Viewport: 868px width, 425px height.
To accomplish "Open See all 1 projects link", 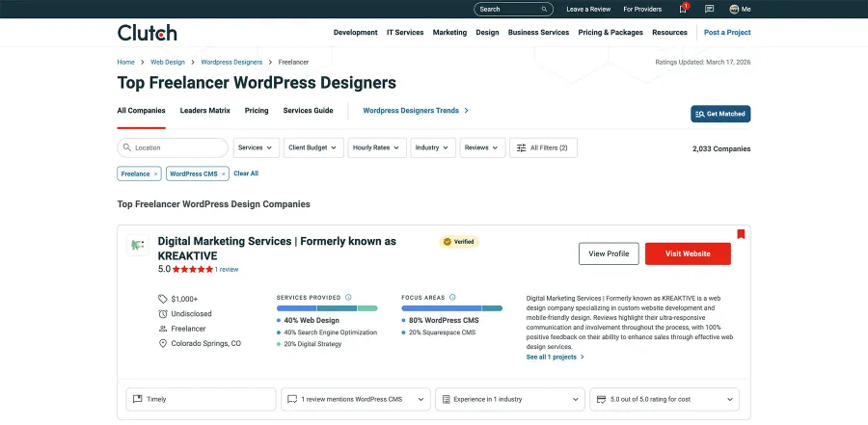I will tap(556, 357).
